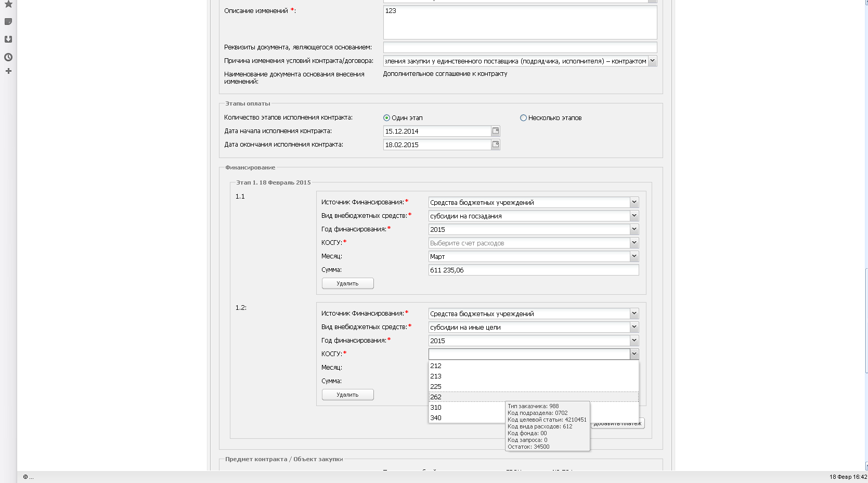868x483 pixels.
Task: Click the document requisites input field
Action: point(520,47)
